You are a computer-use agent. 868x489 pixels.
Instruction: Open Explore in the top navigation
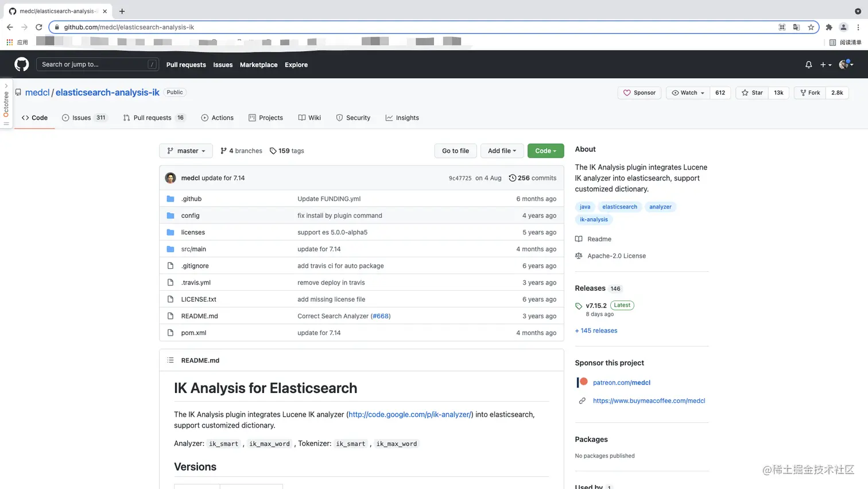296,65
